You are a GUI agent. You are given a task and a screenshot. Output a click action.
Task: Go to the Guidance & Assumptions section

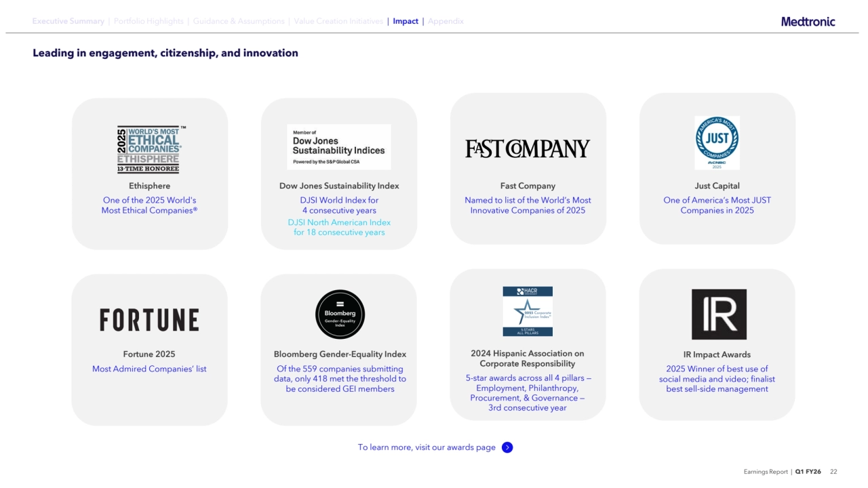[x=239, y=21]
